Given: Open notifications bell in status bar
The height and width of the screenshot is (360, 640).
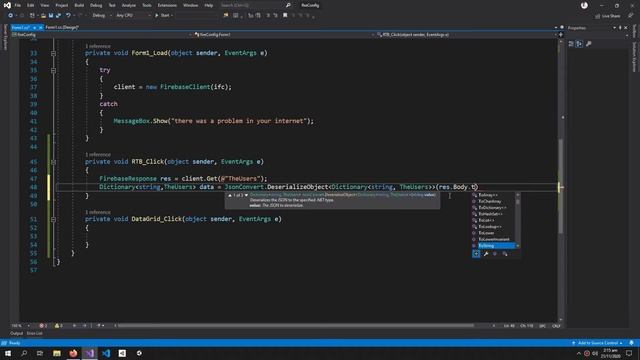Looking at the screenshot, I should [631, 343].
